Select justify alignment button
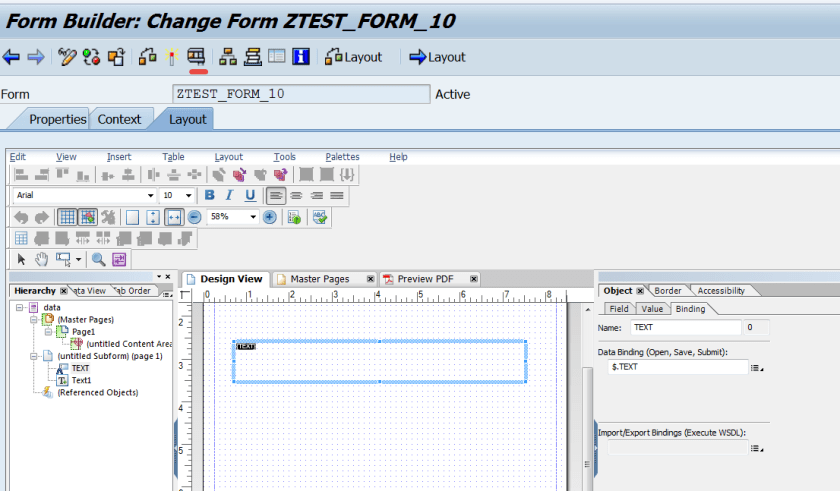840x491 pixels. click(337, 195)
